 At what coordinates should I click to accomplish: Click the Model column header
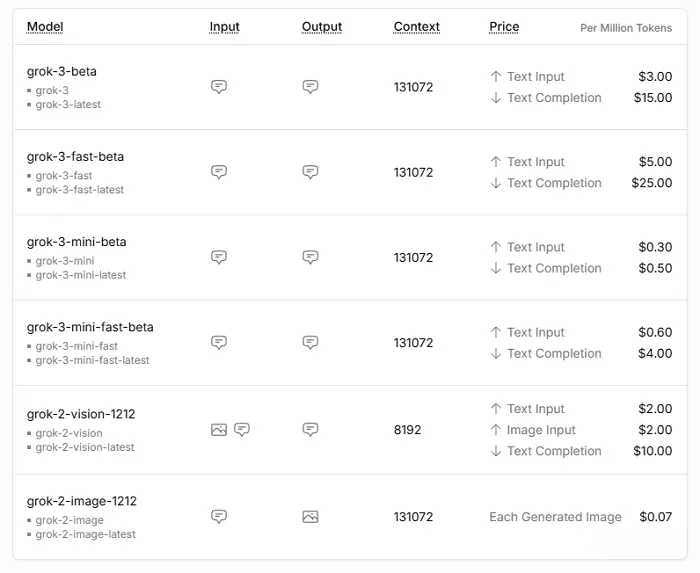click(x=45, y=27)
